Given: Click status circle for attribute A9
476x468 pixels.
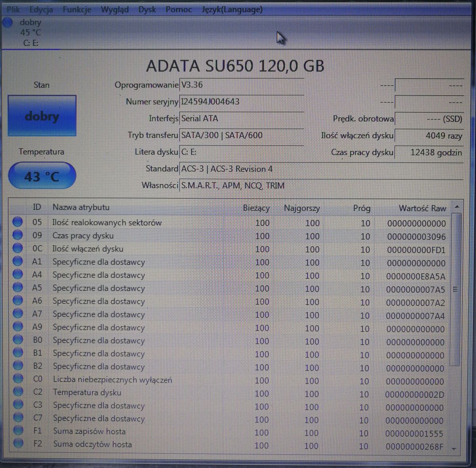Looking at the screenshot, I should pyautogui.click(x=18, y=327).
